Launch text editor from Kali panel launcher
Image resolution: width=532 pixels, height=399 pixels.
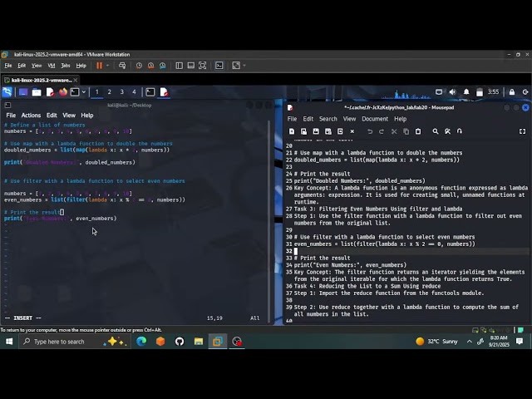pyautogui.click(x=50, y=92)
